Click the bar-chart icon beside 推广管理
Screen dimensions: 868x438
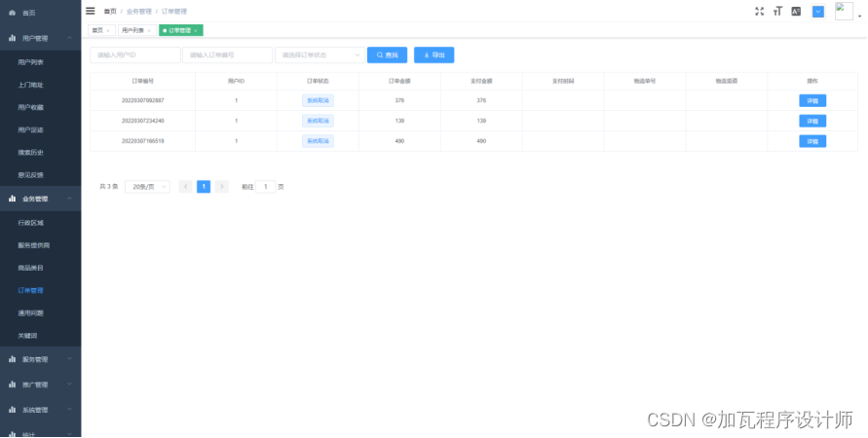(x=13, y=384)
